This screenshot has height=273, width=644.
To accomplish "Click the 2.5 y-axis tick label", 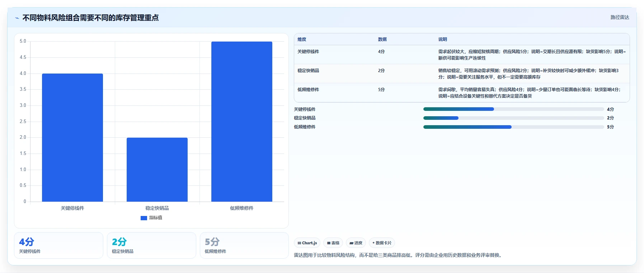I will tap(23, 122).
